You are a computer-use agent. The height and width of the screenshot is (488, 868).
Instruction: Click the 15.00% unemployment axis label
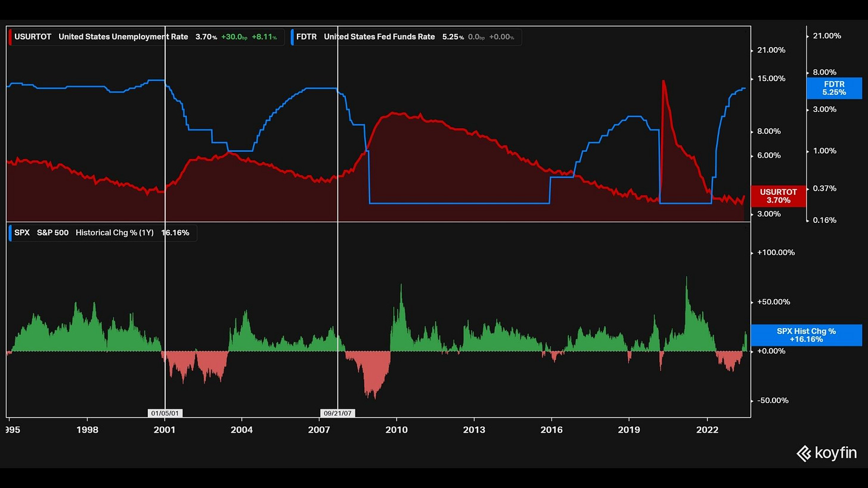771,79
